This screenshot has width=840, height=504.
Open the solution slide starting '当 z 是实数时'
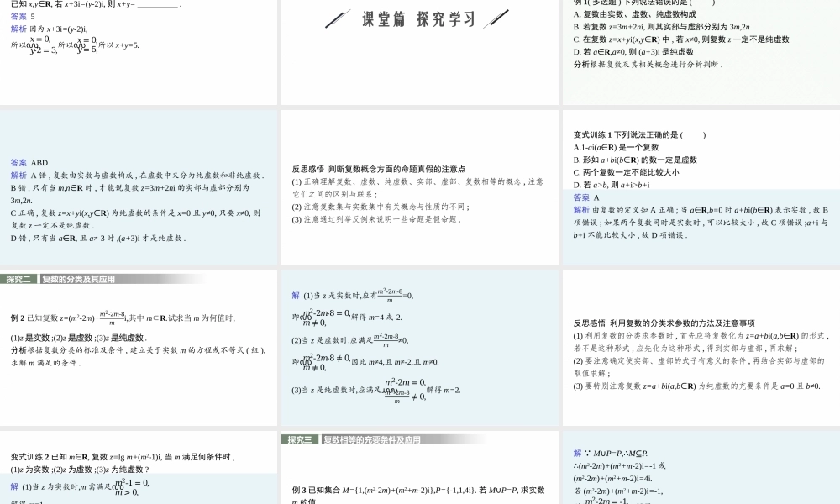click(419, 348)
